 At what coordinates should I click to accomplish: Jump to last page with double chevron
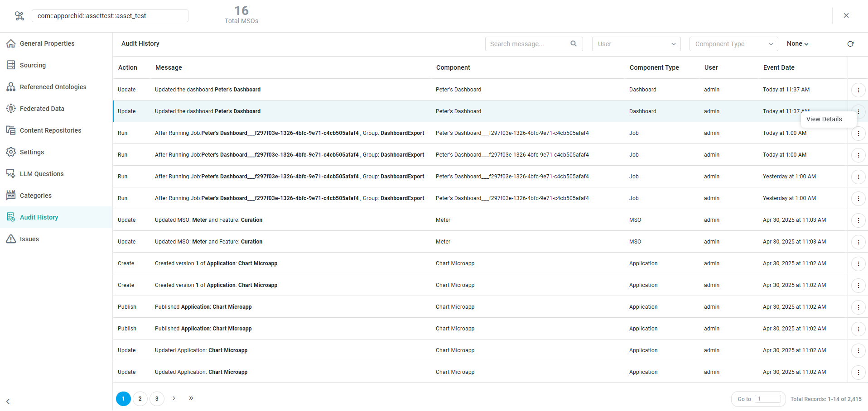pos(191,398)
